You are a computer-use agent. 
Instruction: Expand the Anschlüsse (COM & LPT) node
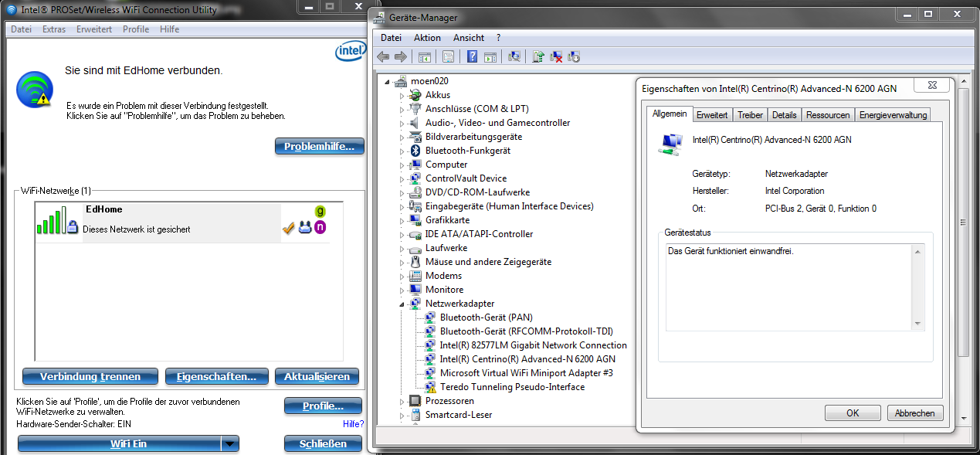click(x=402, y=110)
